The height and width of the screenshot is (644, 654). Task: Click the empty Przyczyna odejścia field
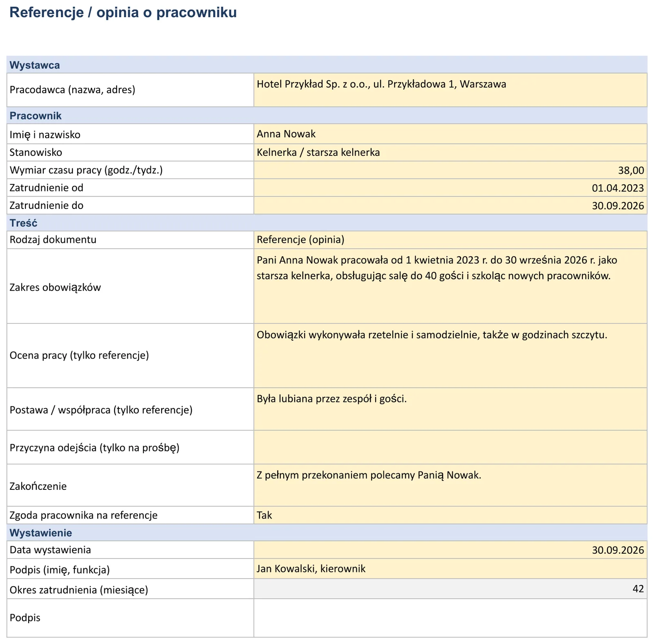point(450,447)
